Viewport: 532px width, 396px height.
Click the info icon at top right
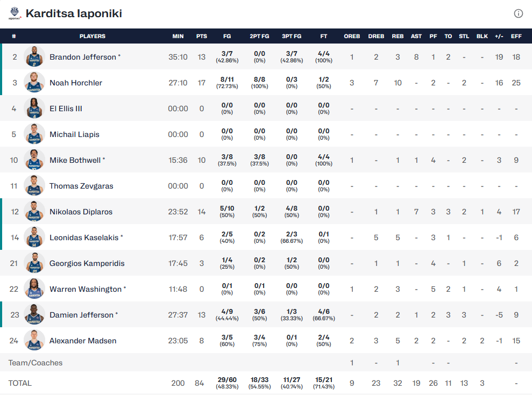[x=518, y=14]
